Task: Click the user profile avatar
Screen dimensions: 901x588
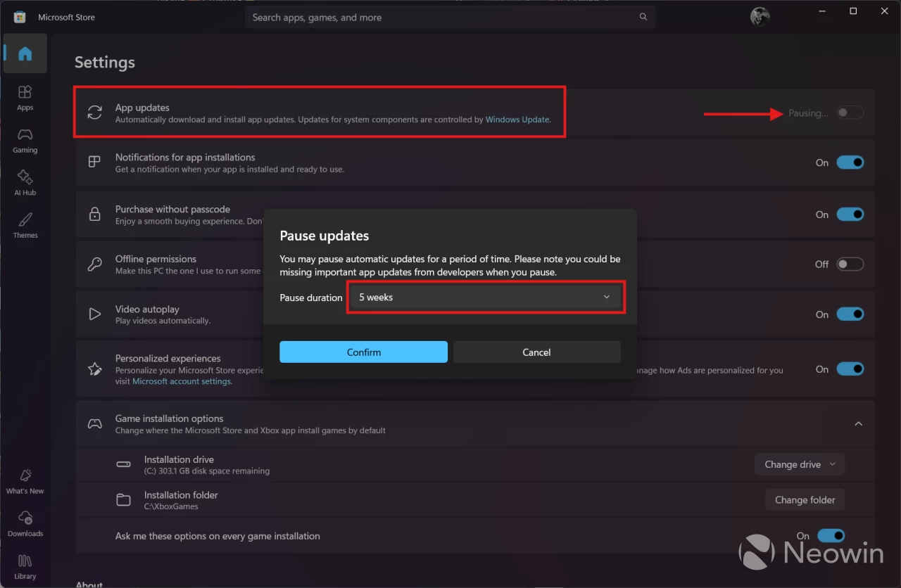Action: coord(760,16)
